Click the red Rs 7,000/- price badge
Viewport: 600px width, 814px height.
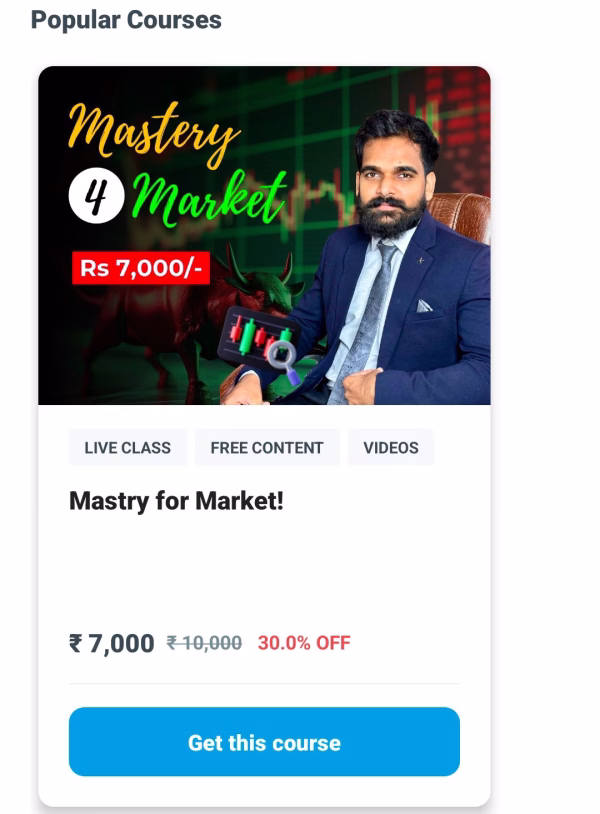141,268
